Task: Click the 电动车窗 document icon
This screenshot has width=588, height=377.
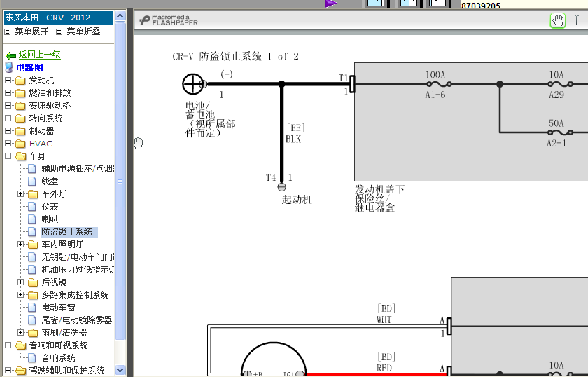Action: (32, 308)
